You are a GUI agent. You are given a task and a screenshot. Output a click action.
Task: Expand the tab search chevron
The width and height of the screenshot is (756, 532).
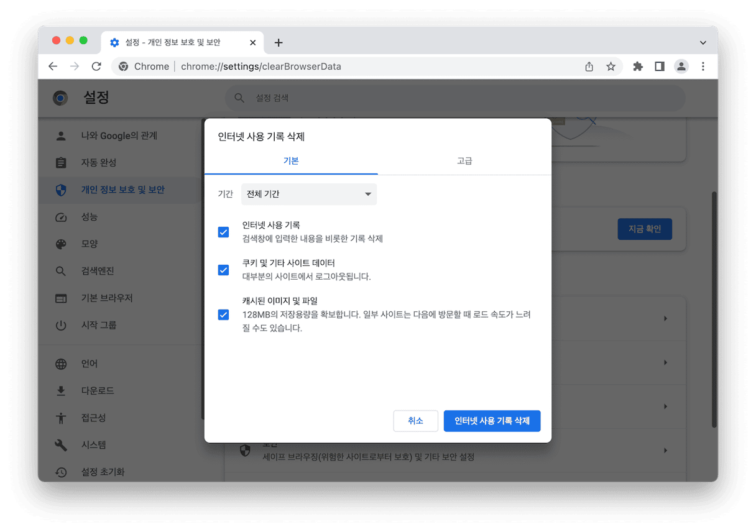pos(703,43)
